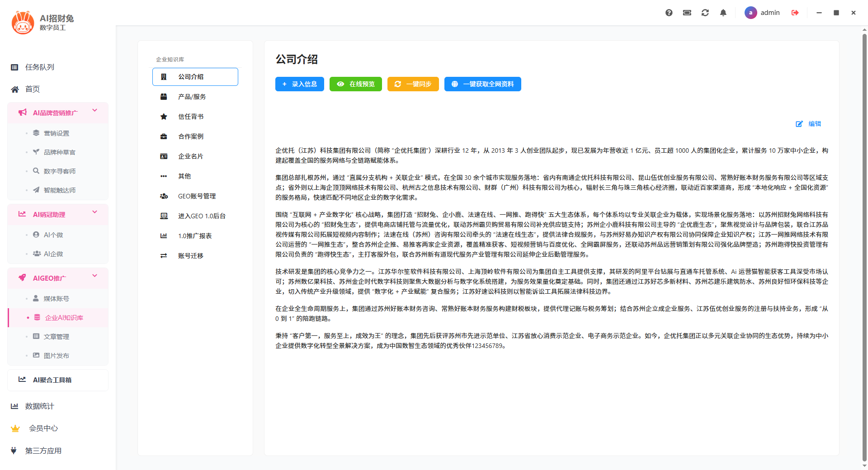Open the 信任背书 knowledge section
This screenshot has width=868, height=470.
click(x=191, y=116)
